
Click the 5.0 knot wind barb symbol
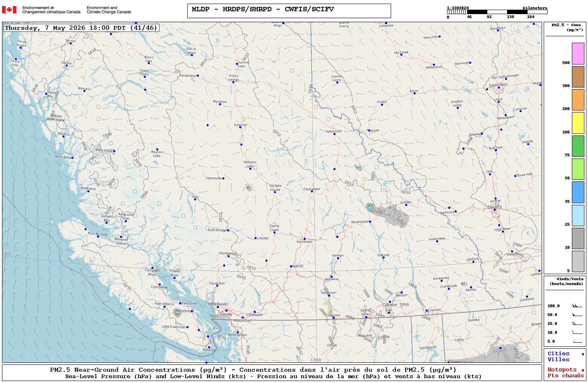[577, 341]
